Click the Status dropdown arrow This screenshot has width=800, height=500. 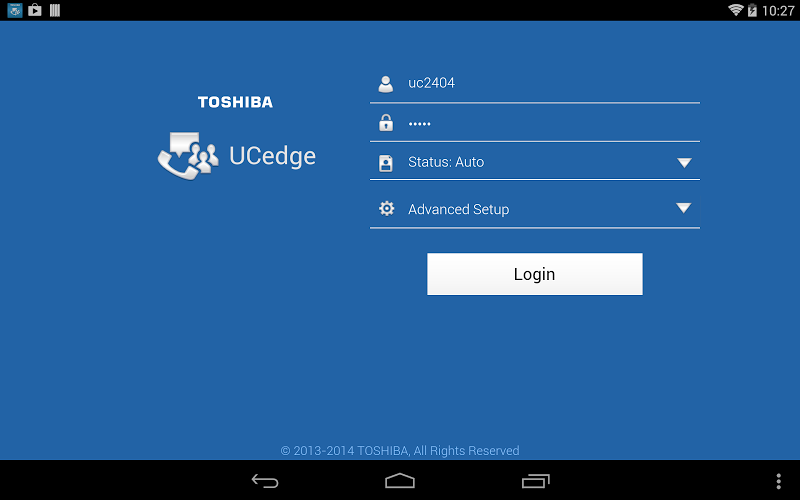tap(684, 163)
